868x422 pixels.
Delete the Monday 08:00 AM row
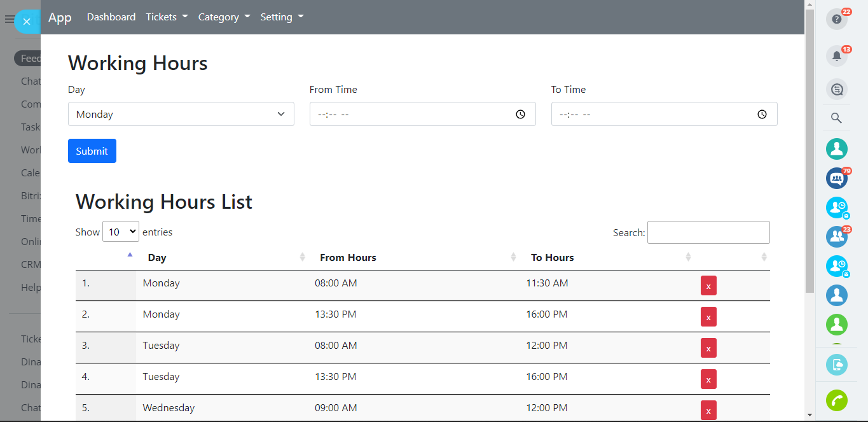coord(708,286)
